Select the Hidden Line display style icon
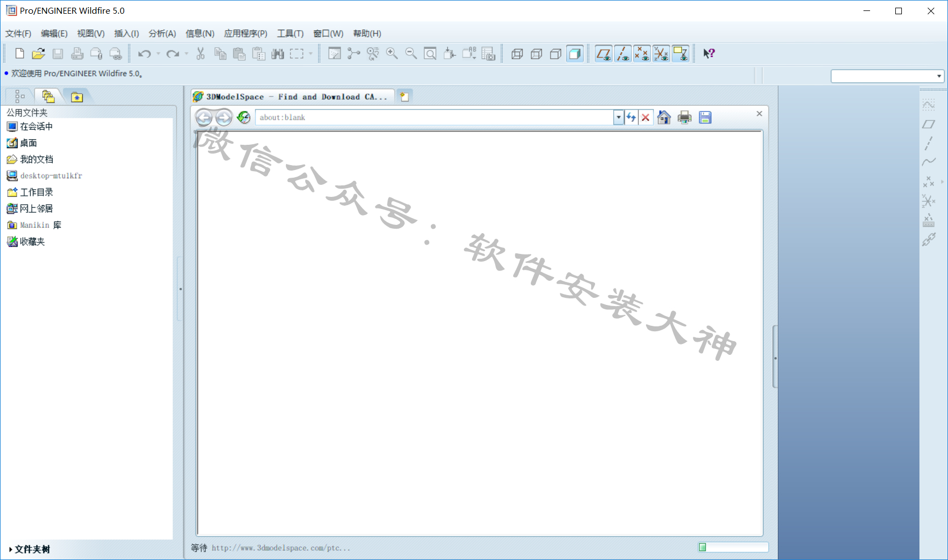 coord(536,53)
